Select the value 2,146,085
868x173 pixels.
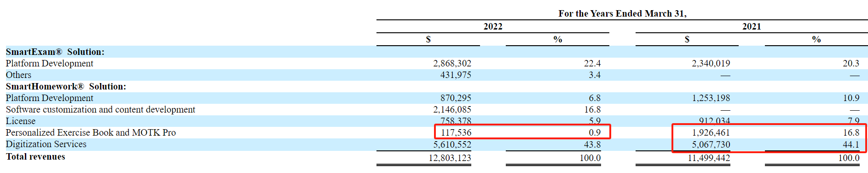click(x=452, y=109)
